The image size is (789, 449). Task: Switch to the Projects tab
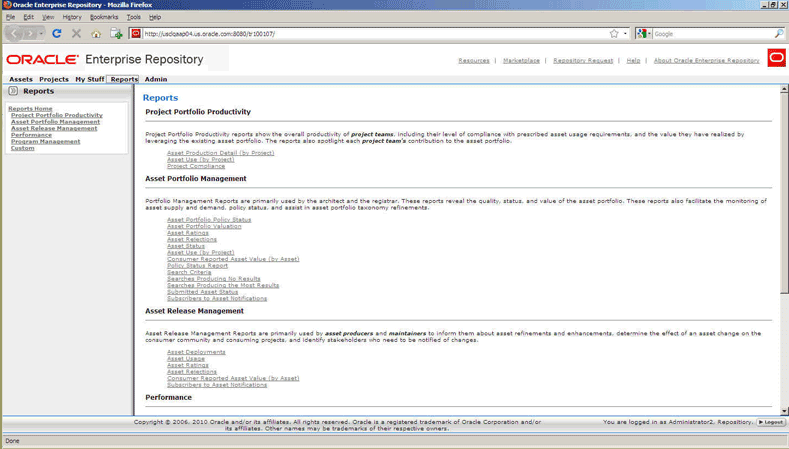point(54,80)
